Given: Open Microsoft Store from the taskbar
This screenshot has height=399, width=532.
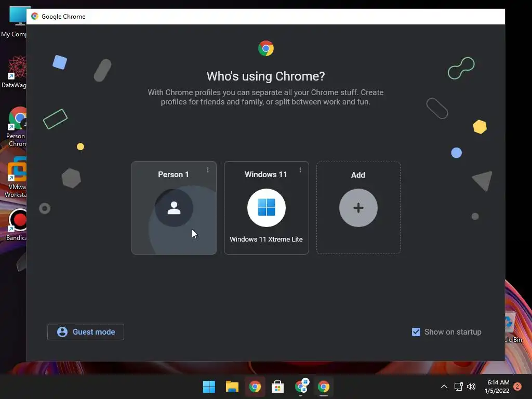Looking at the screenshot, I should tap(277, 387).
